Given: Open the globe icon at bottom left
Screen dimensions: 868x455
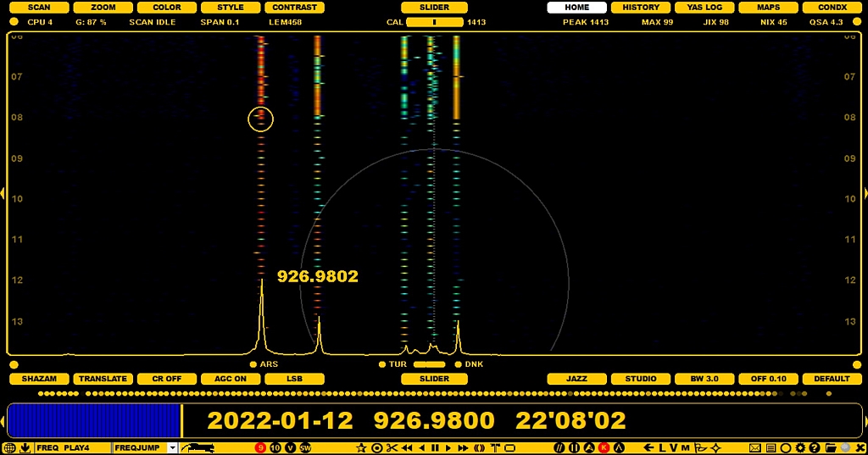Looking at the screenshot, I should [9, 447].
